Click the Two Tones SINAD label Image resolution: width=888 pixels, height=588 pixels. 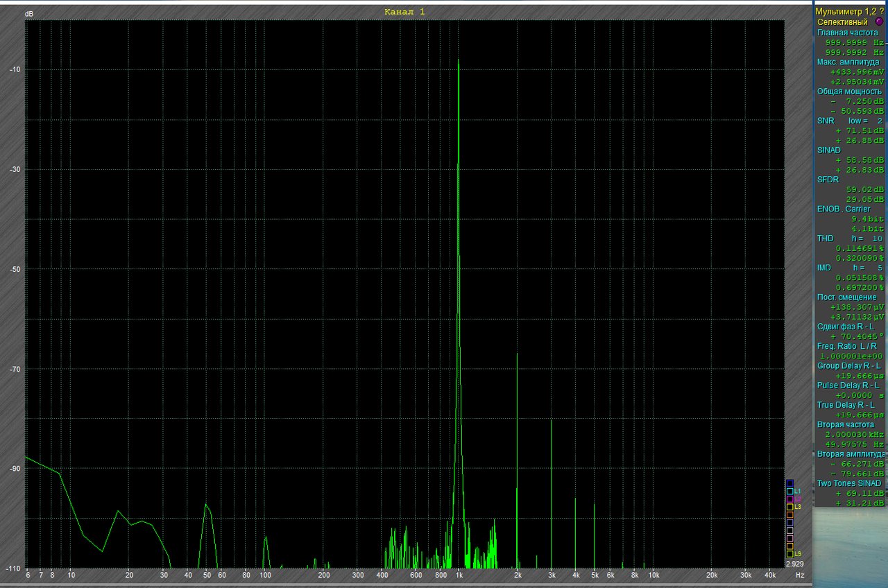click(849, 483)
